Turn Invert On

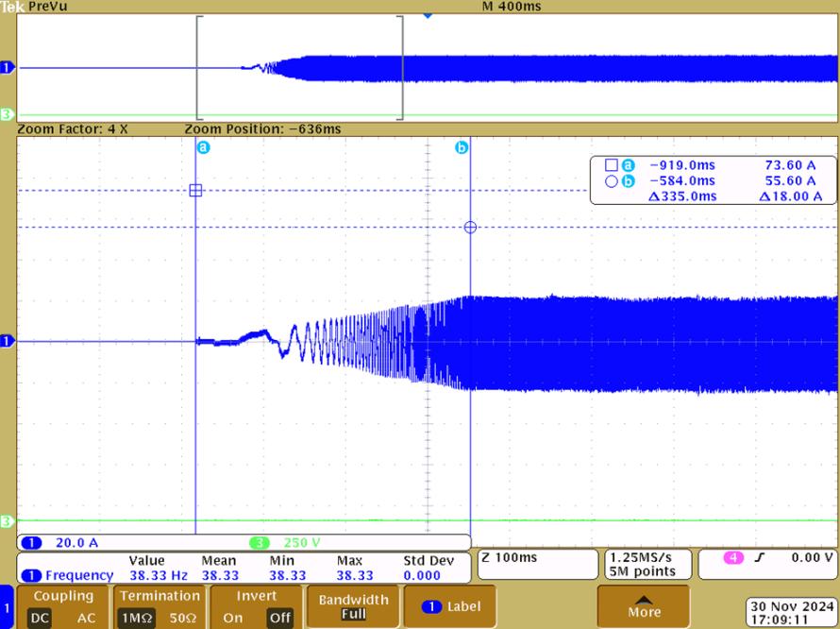coord(232,618)
